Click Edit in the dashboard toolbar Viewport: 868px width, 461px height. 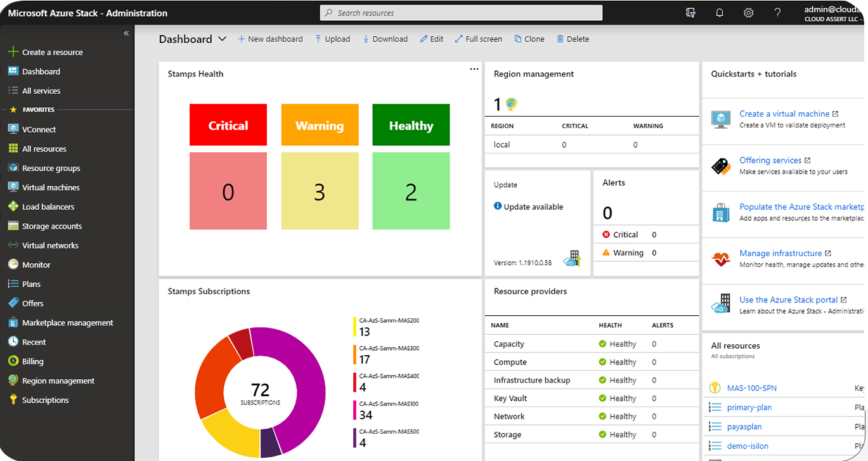coord(431,39)
